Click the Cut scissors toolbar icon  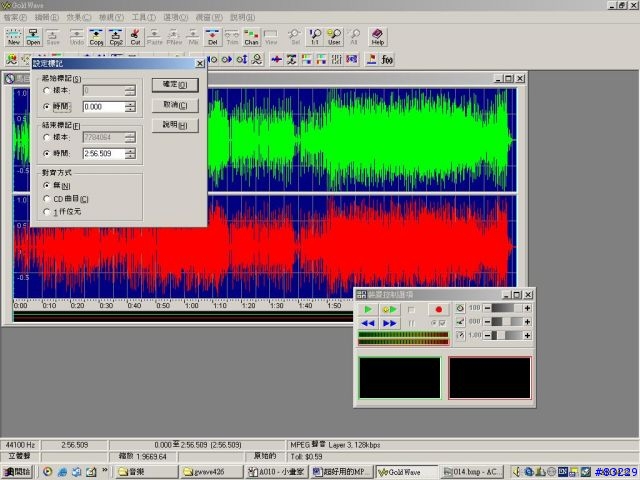(x=136, y=37)
